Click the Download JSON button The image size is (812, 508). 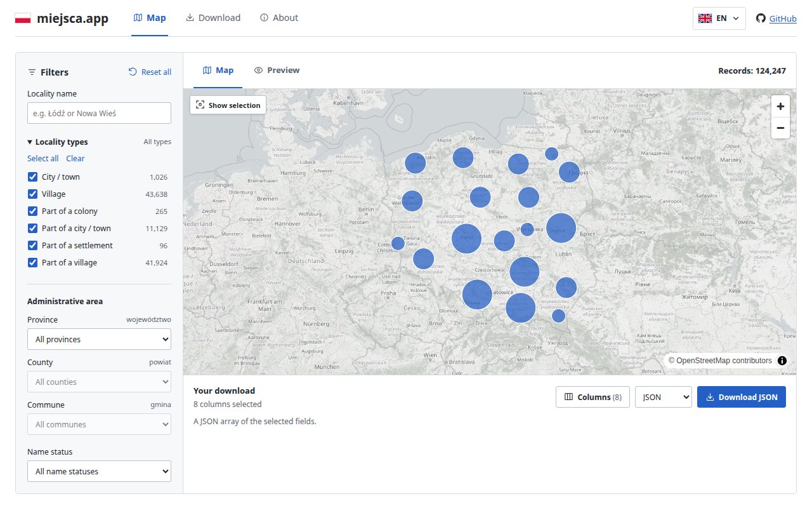[741, 397]
